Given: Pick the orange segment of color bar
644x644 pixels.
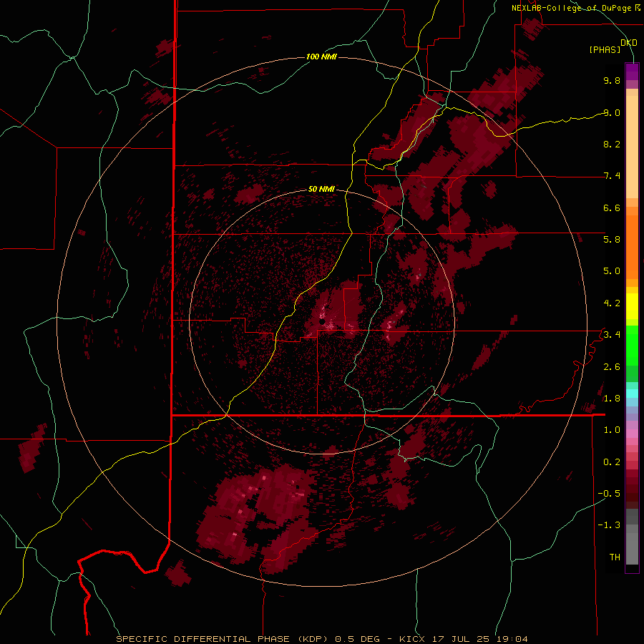Looking at the screenshot, I should pyautogui.click(x=632, y=247).
